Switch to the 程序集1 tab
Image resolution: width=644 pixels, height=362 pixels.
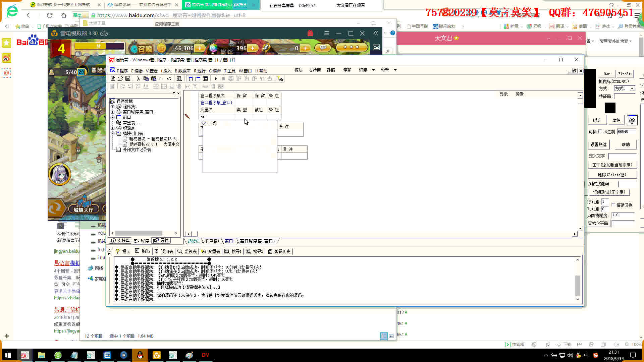[212, 241]
